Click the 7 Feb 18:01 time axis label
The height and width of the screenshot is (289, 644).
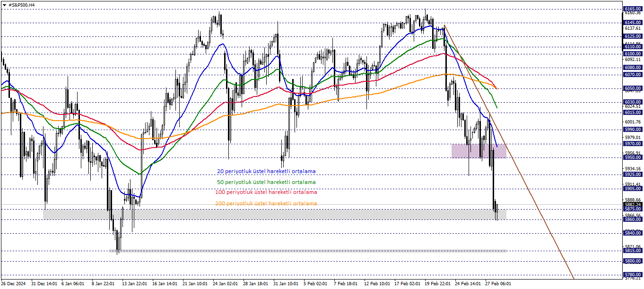pos(346,284)
